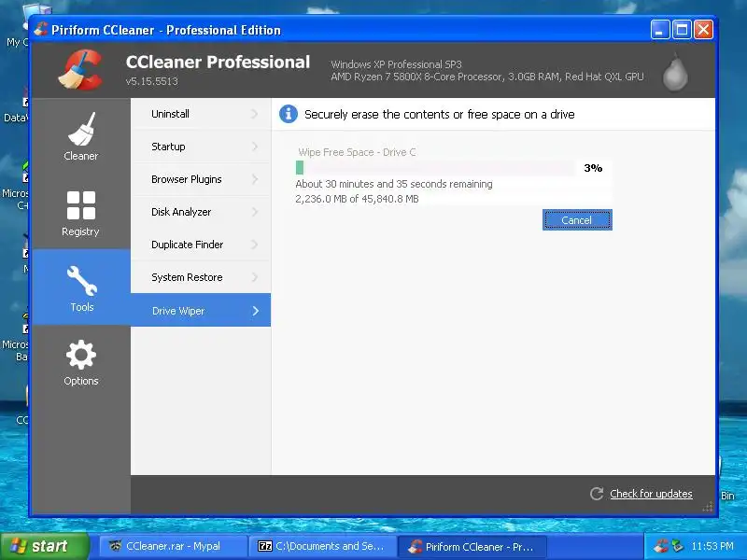Click the wipe progress bar

point(435,168)
